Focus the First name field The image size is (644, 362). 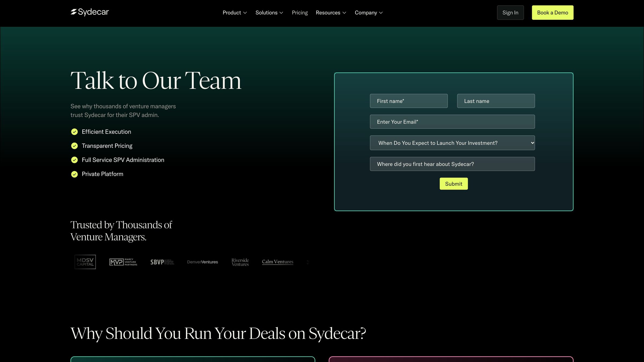tap(409, 101)
